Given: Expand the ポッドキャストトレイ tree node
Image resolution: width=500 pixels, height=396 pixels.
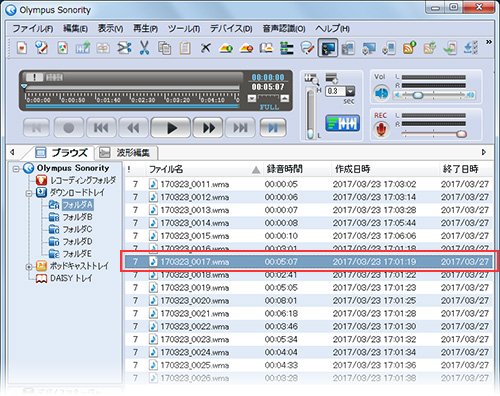Looking at the screenshot, I should (x=29, y=267).
